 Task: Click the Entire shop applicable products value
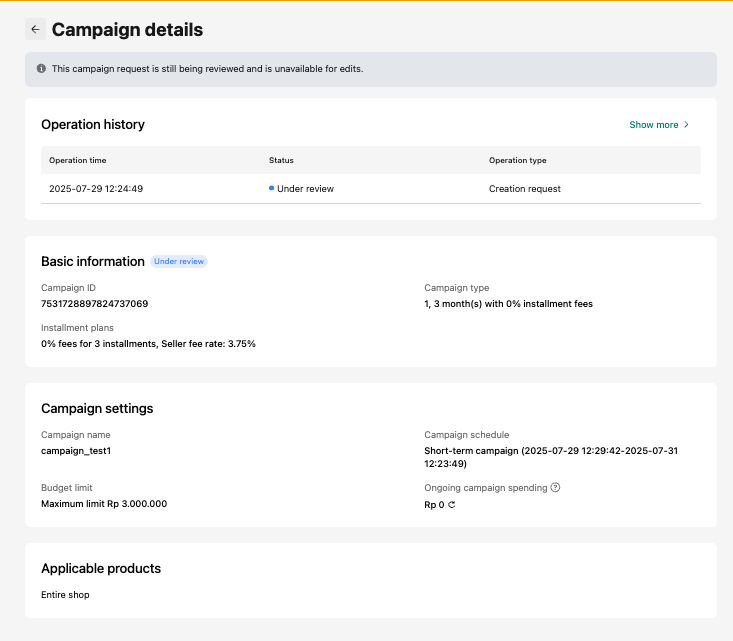point(65,595)
